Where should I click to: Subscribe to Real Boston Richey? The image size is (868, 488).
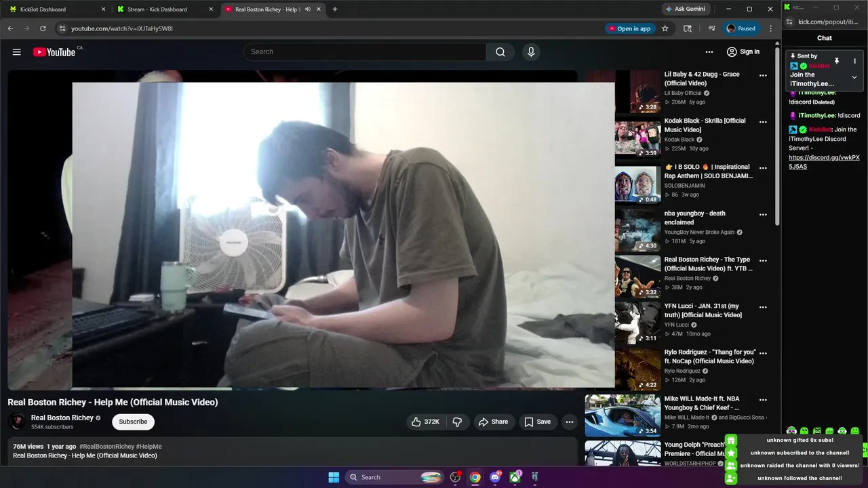133,422
